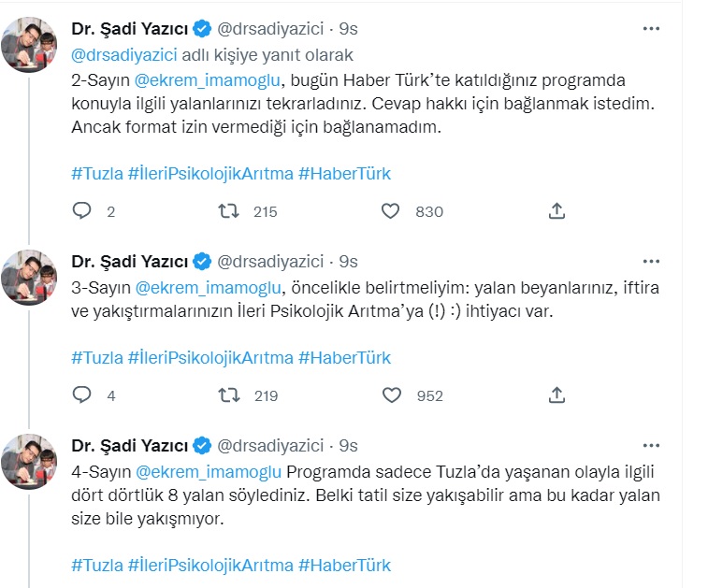Open #HaberTürk hashtag in the first tweet
This screenshot has height=588, width=708.
tap(344, 174)
